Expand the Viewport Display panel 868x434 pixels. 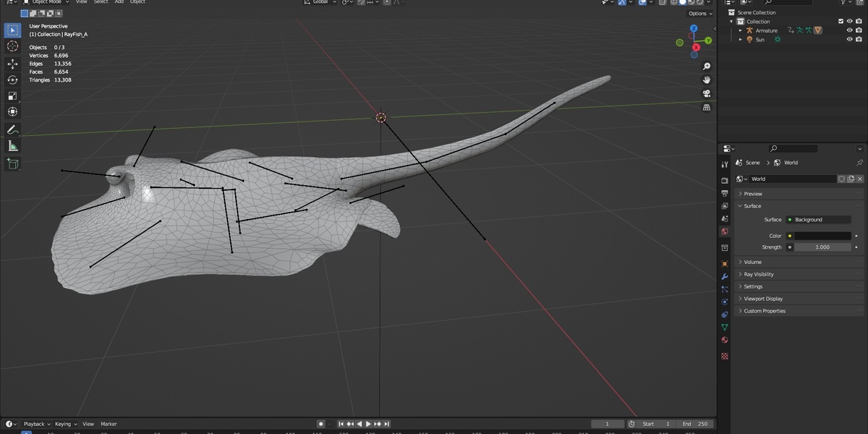click(x=799, y=299)
